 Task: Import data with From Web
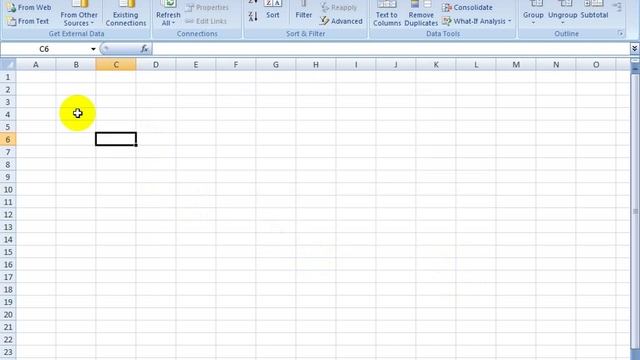pyautogui.click(x=29, y=7)
